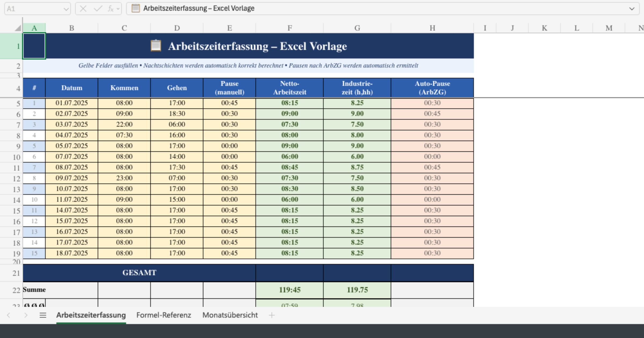
Task: Select the title cell Arbeitszeiterfassung – Excel Vorlage
Action: 248,46
